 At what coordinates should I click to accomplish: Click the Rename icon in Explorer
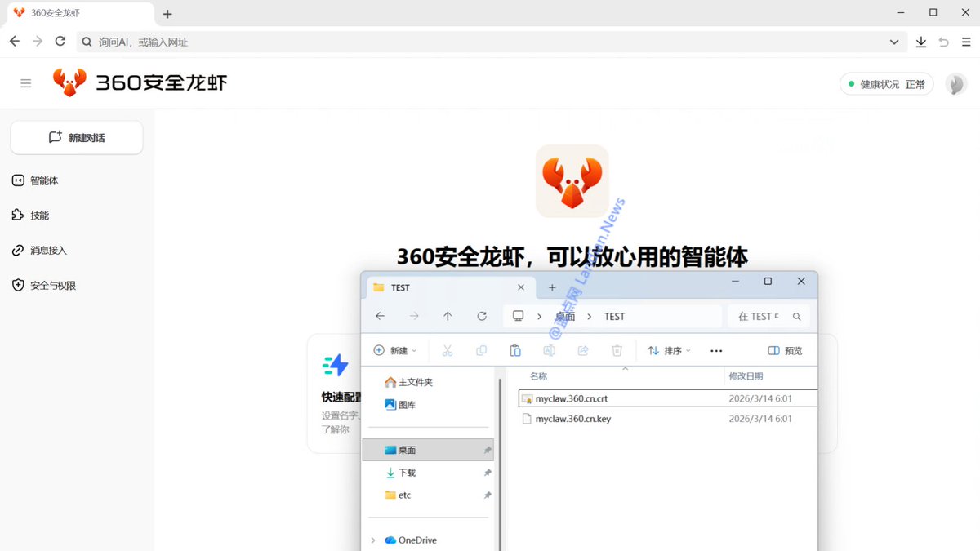[550, 350]
